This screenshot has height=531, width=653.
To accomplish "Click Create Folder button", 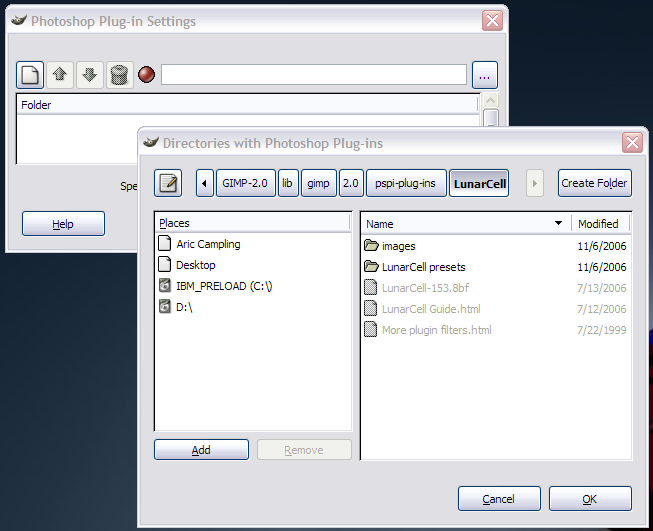I will (x=594, y=183).
